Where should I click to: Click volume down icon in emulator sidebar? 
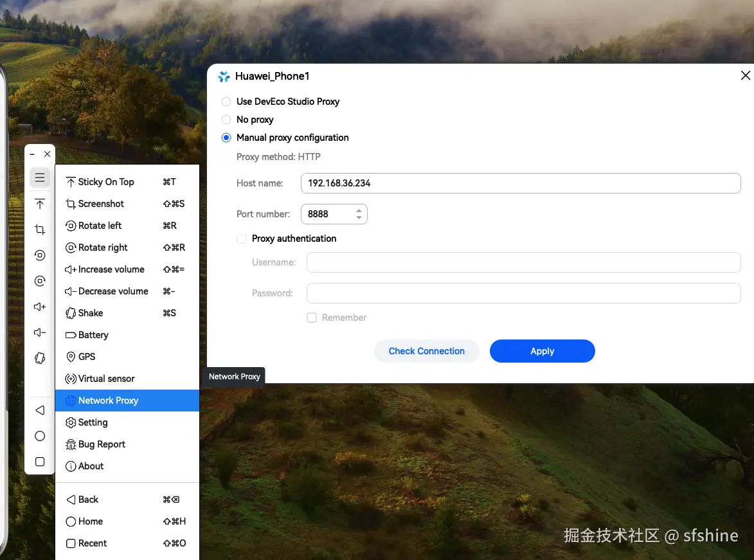(40, 332)
